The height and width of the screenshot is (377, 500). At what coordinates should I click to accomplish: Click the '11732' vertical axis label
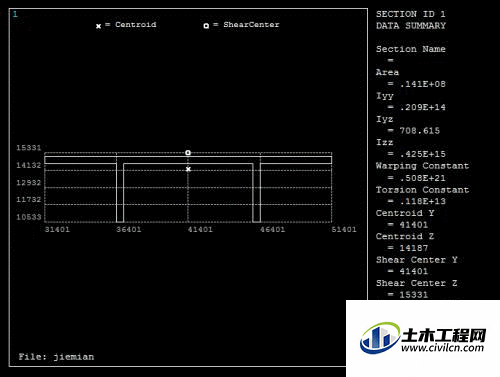pos(29,199)
